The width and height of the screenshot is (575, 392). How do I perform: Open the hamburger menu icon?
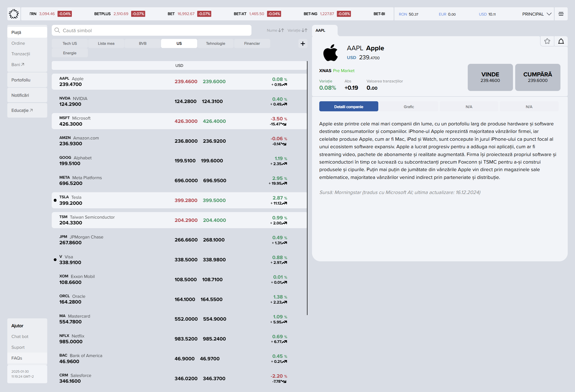pyautogui.click(x=561, y=14)
